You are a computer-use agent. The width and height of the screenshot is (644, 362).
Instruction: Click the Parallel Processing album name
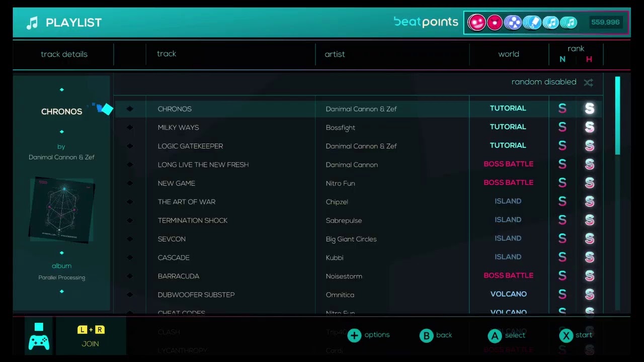pos(61,278)
